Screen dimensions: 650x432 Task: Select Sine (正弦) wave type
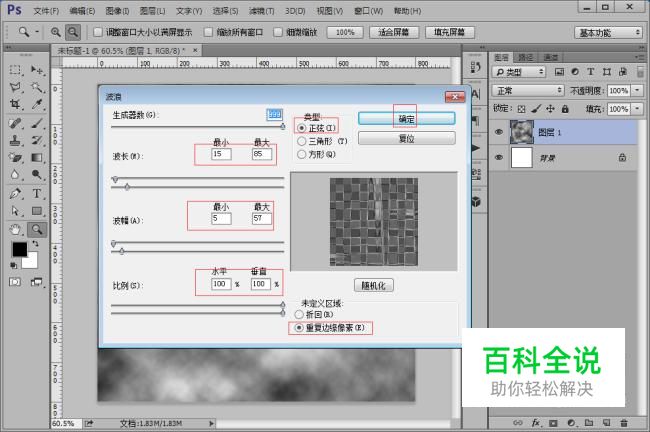click(302, 128)
